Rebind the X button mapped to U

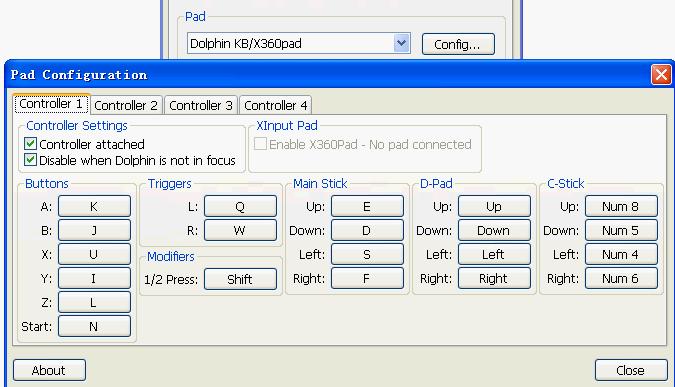[x=94, y=254]
